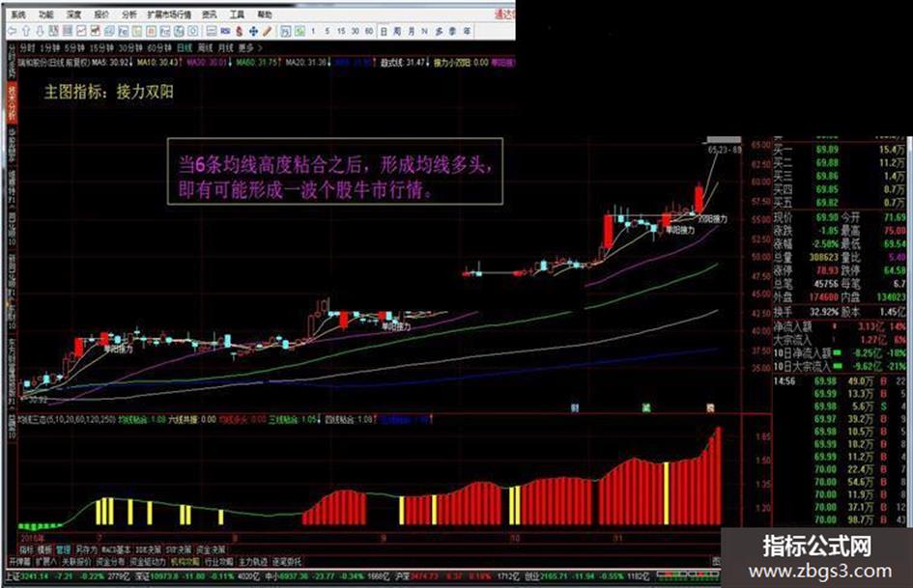Click the 5-minute period toolbar button

coord(328,32)
